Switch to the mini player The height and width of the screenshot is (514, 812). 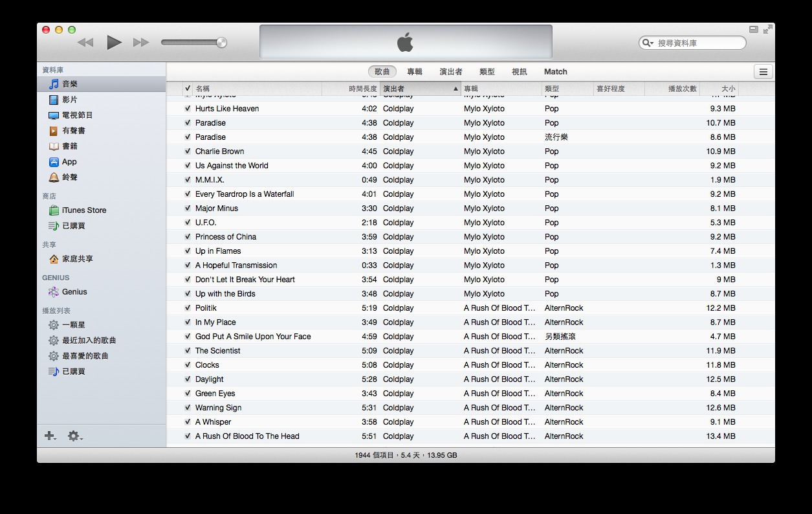(753, 29)
